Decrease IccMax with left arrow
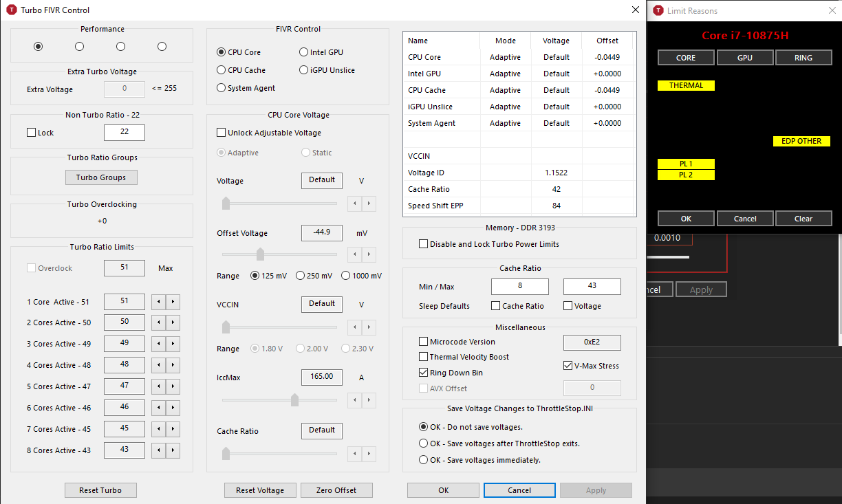Image resolution: width=842 pixels, height=504 pixels. [355, 399]
